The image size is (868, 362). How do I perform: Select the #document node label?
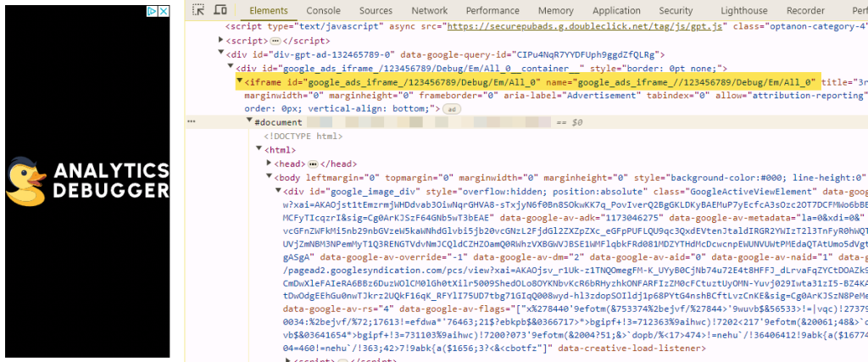pos(278,122)
